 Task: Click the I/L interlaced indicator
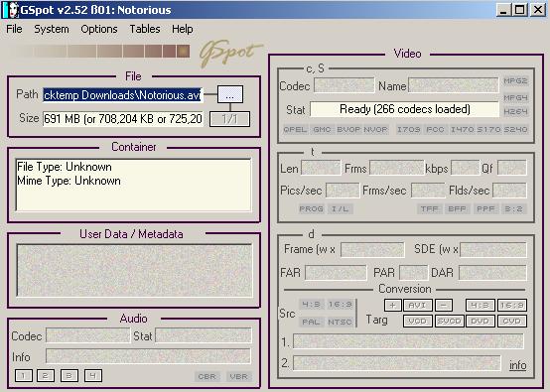[341, 209]
